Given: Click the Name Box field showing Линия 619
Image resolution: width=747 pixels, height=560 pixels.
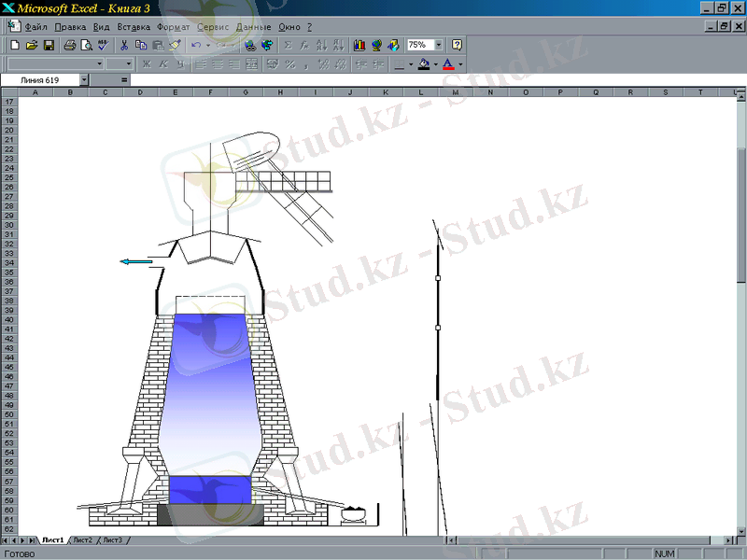Looking at the screenshot, I should (41, 80).
